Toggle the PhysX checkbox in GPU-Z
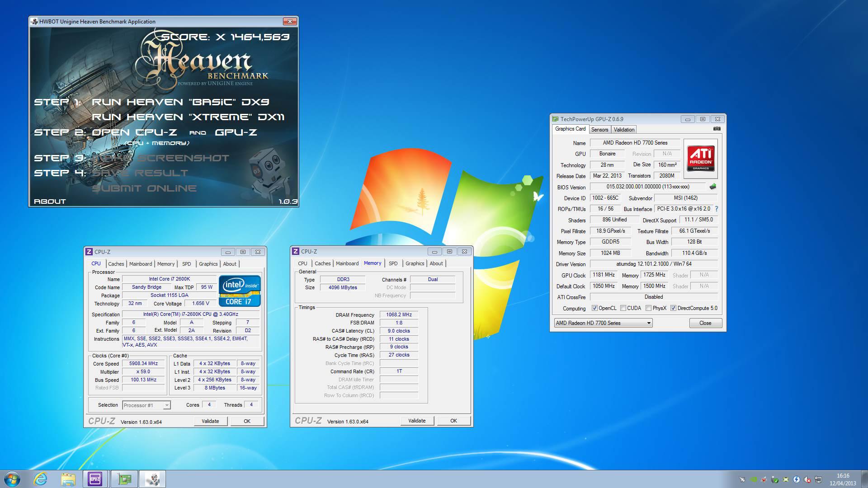Screen dimensions: 868x488 click(x=649, y=308)
